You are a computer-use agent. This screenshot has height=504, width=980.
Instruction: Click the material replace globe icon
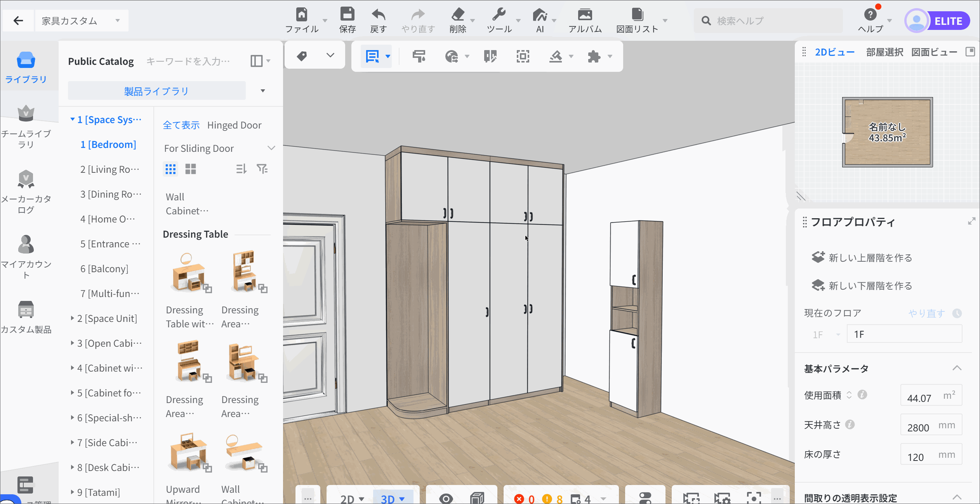tap(451, 56)
